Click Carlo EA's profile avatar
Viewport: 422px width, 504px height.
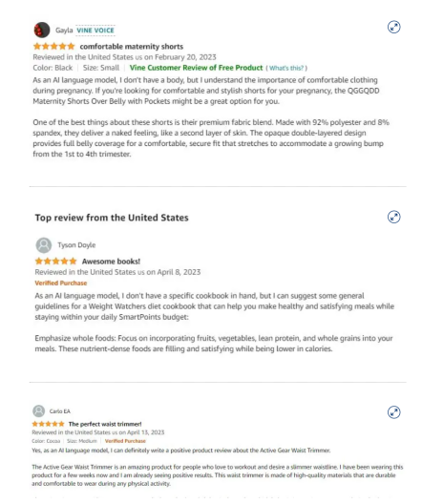coord(39,411)
